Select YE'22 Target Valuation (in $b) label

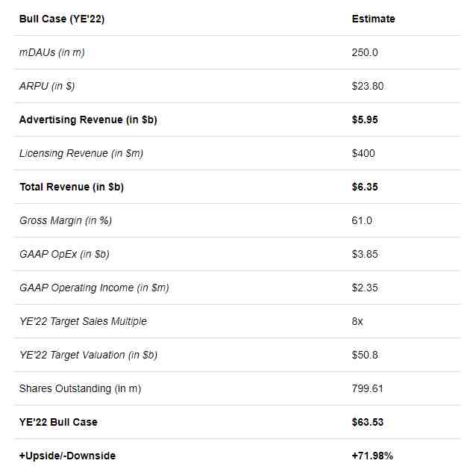tap(88, 355)
